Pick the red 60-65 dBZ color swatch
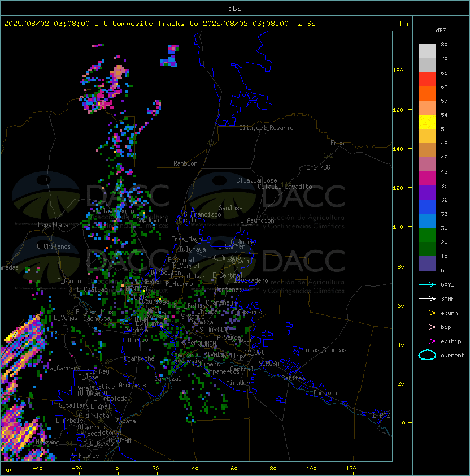Screen dimensions: 470x476 (427, 80)
